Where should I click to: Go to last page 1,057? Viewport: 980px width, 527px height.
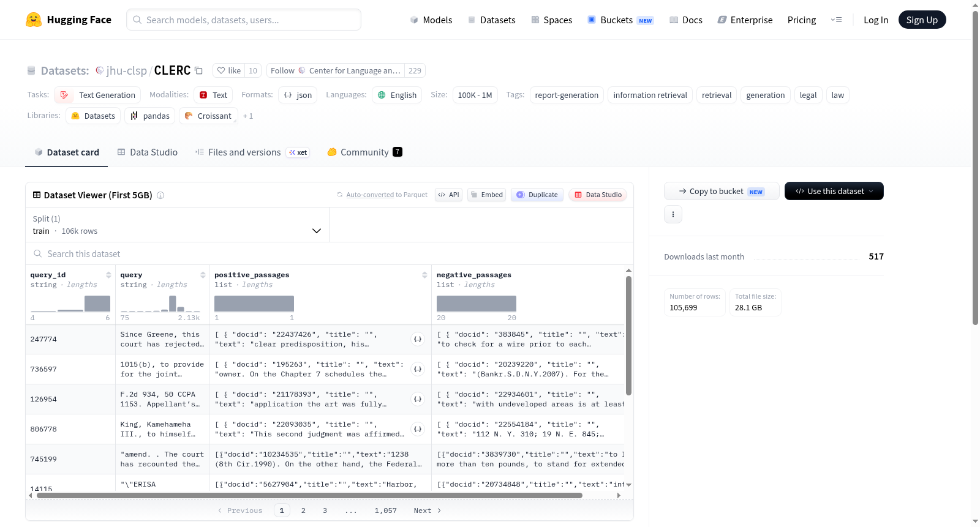[x=386, y=510]
